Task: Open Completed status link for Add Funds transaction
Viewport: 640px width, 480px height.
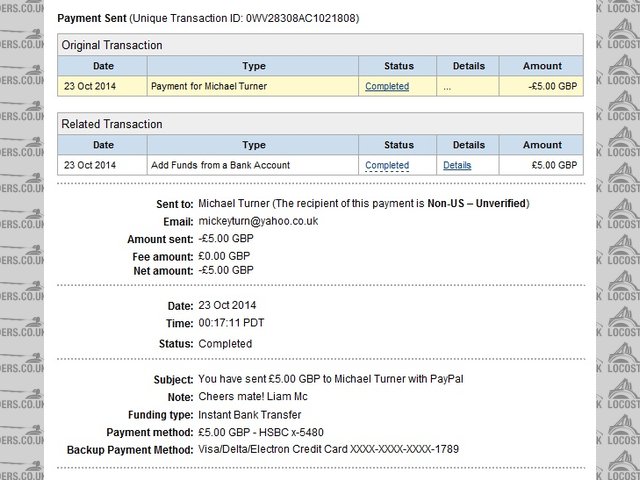Action: 387,165
